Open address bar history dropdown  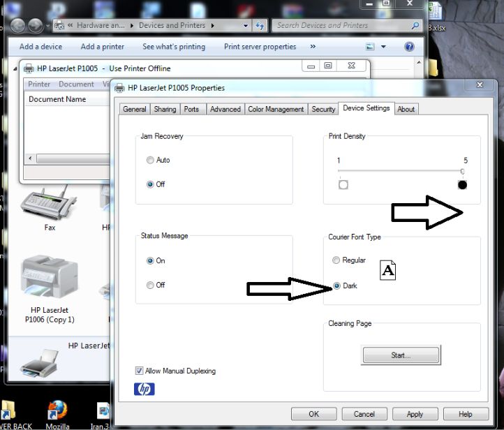click(246, 26)
